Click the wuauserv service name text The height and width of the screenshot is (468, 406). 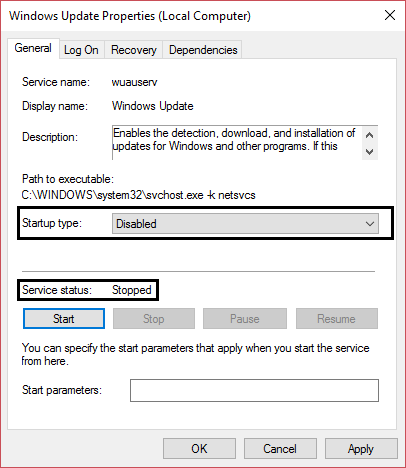134,82
